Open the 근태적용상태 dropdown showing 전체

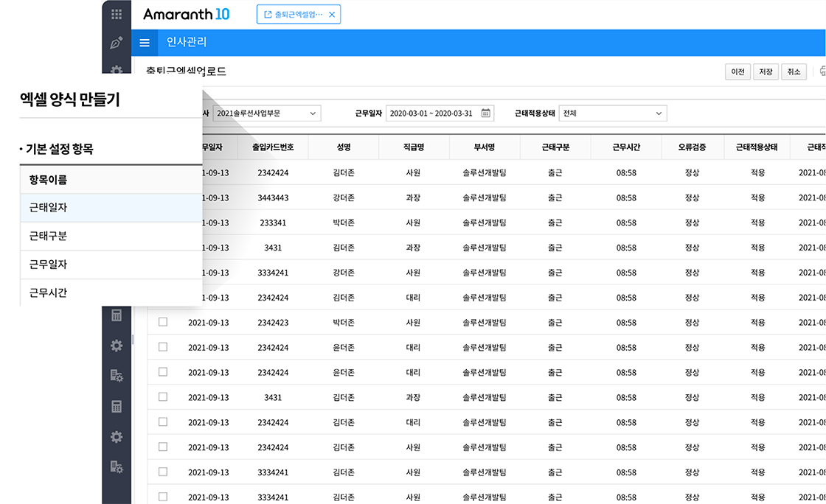[613, 113]
